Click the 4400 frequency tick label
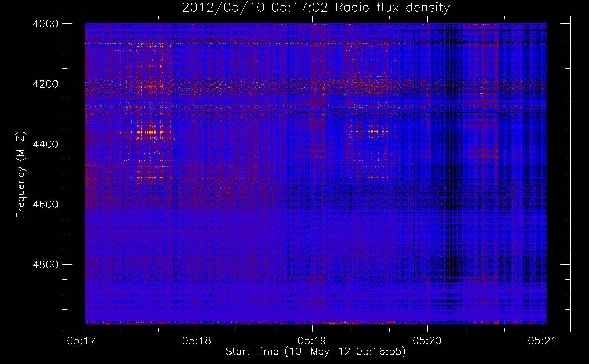Viewport: 589px width, 364px height. click(x=46, y=144)
